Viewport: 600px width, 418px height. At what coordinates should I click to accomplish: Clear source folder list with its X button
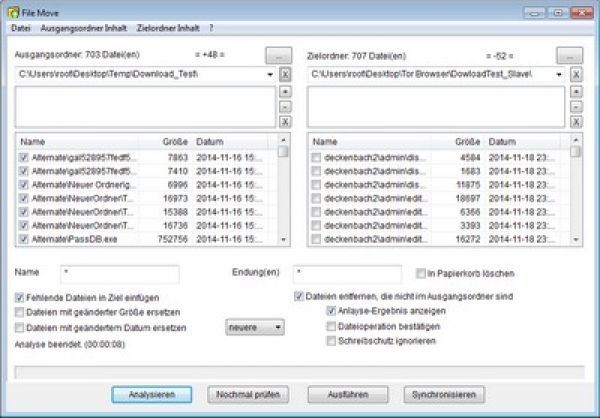(x=285, y=122)
